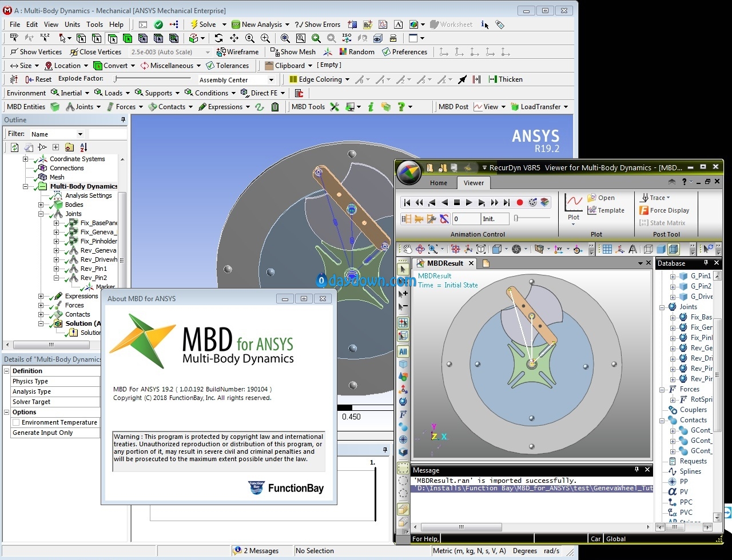Click the rotate view icon in RecurDyn toolbar
Image resolution: width=732 pixels, height=560 pixels.
coord(420,249)
